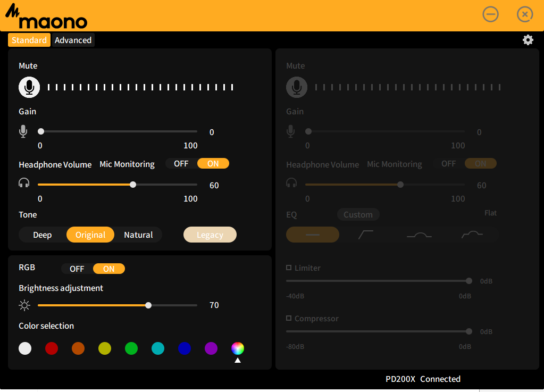Image resolution: width=544 pixels, height=392 pixels.
Task: Open settings via the gear icon
Action: [528, 40]
